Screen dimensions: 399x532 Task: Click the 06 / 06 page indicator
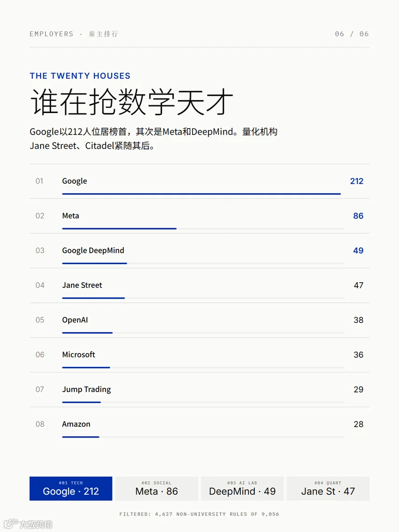[352, 34]
